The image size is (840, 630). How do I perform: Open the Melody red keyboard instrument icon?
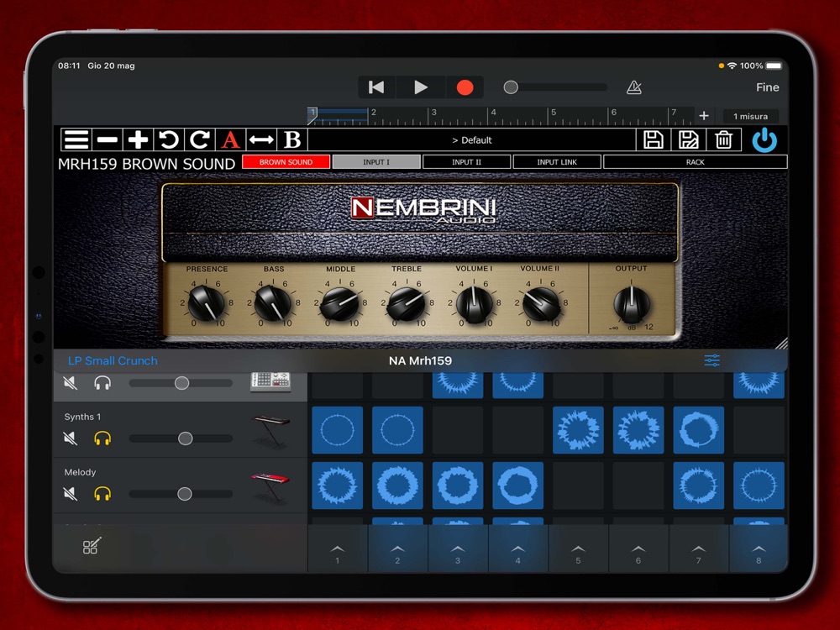pos(270,487)
